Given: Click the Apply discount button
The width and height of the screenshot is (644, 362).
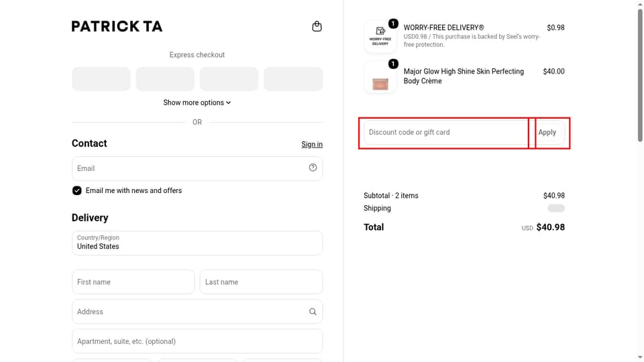Looking at the screenshot, I should [547, 132].
